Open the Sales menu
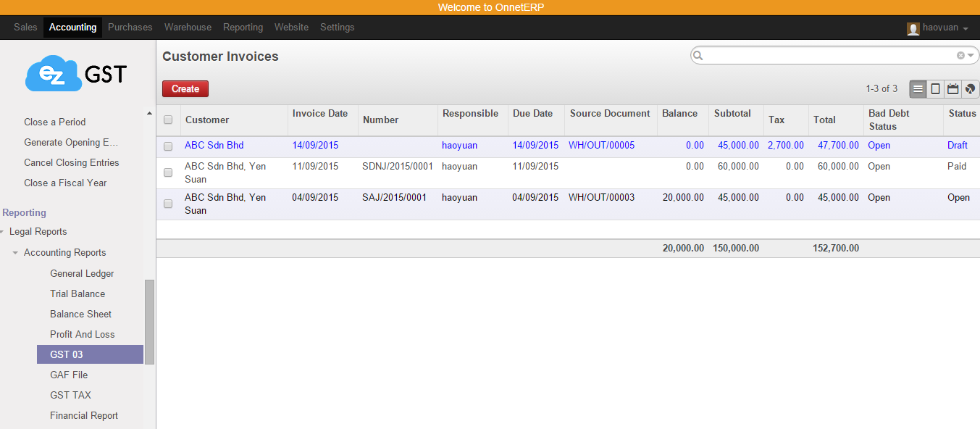This screenshot has height=429, width=980. coord(25,27)
